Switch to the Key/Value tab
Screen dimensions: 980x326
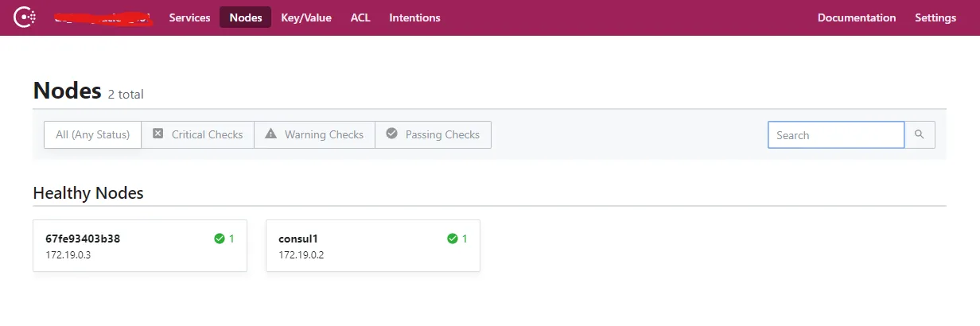click(x=306, y=17)
